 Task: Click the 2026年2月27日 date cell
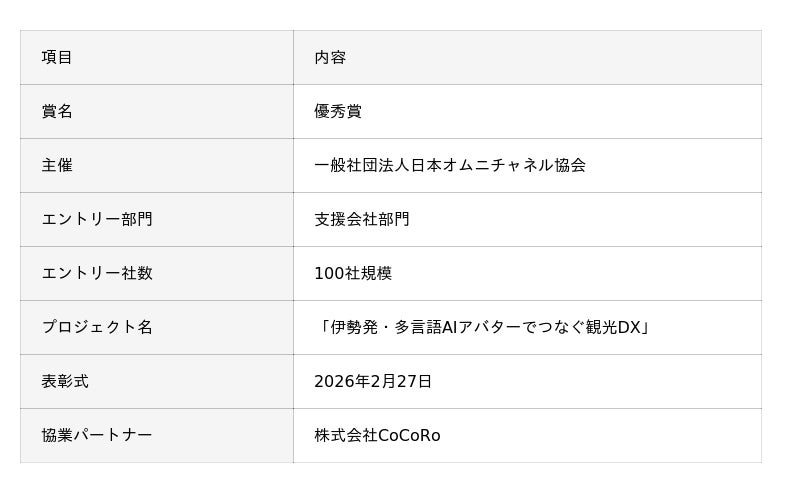pos(373,382)
